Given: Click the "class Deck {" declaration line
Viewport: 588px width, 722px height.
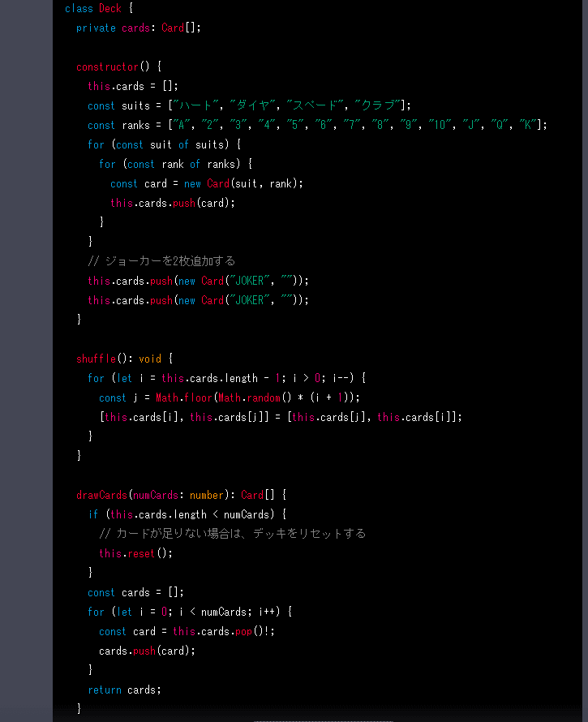Looking at the screenshot, I should pyautogui.click(x=98, y=9).
